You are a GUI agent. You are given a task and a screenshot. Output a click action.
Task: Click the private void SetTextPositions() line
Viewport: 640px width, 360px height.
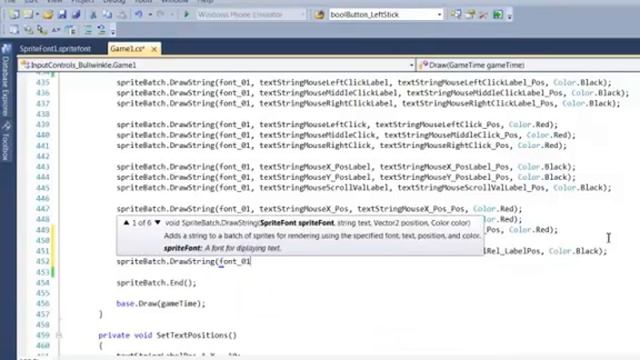click(x=167, y=335)
